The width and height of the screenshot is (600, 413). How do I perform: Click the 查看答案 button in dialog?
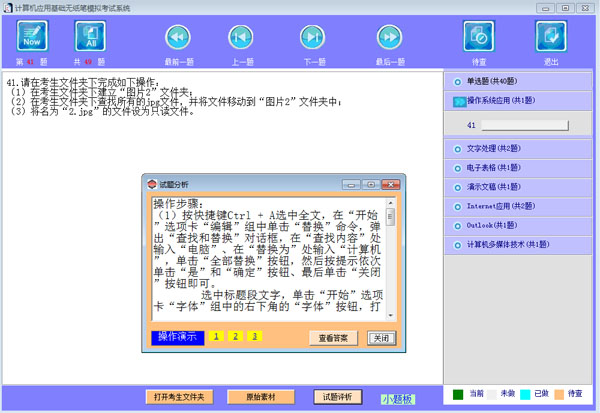333,338
